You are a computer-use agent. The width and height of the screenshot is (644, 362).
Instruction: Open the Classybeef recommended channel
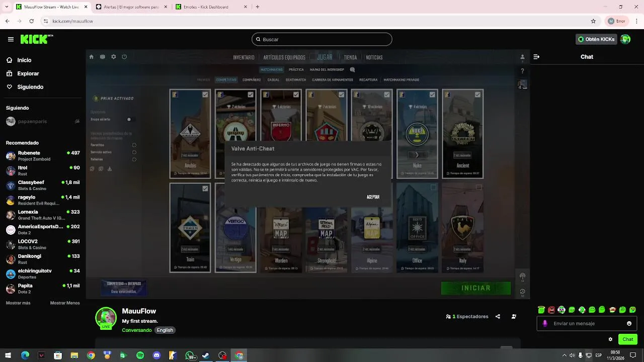[43, 186]
